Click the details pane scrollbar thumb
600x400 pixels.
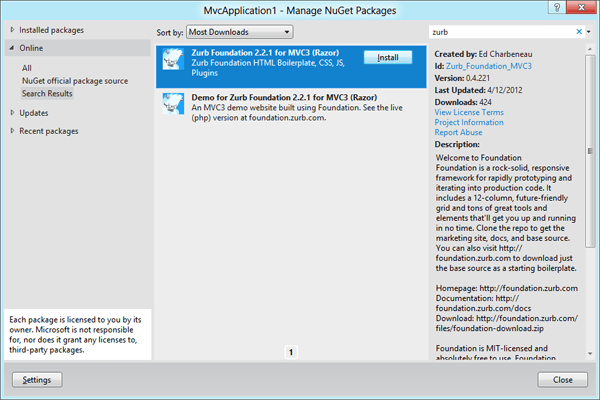click(x=590, y=151)
